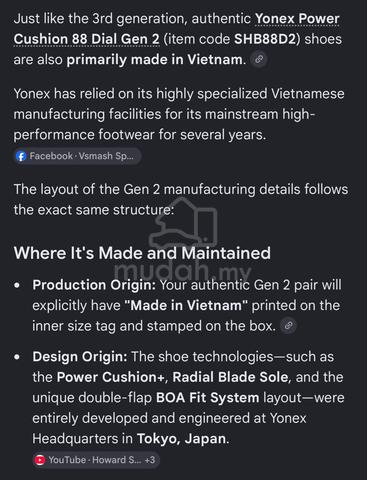The width and height of the screenshot is (367, 480).
Task: Click the quoted "Made in Vietnam" text
Action: [x=186, y=305]
